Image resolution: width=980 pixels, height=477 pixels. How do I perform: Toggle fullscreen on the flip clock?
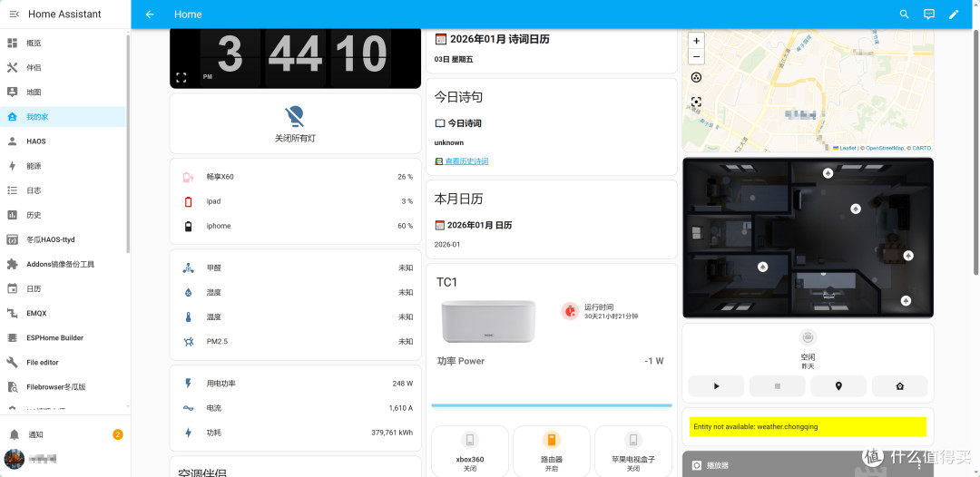click(181, 77)
